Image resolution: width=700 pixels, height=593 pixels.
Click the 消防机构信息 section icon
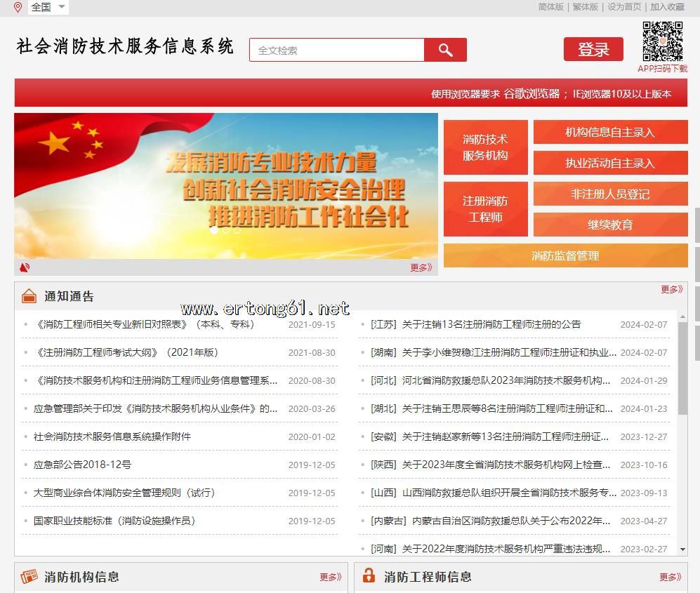point(29,577)
